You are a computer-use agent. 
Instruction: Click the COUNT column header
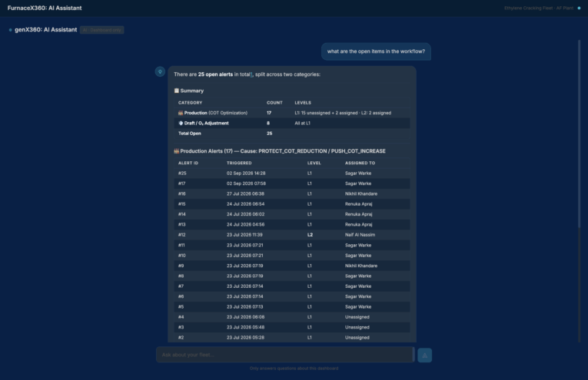(274, 103)
